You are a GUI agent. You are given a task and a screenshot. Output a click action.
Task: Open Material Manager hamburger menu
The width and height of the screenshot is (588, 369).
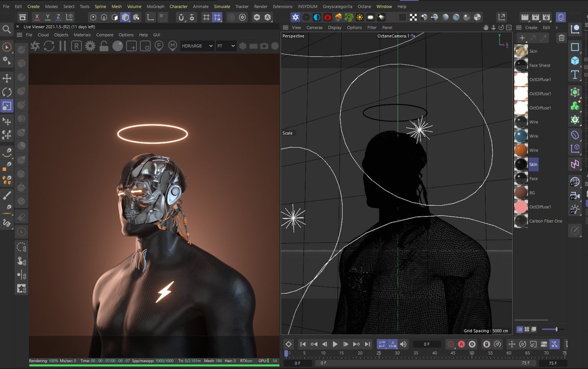pos(519,27)
